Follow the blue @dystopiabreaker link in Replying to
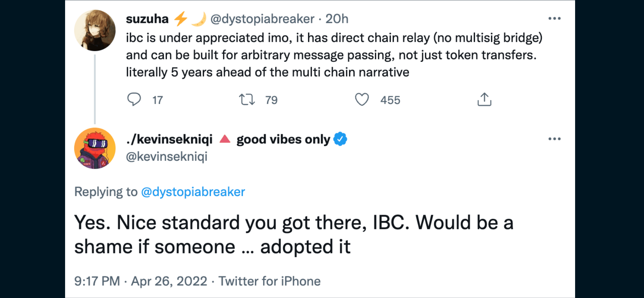 click(193, 192)
